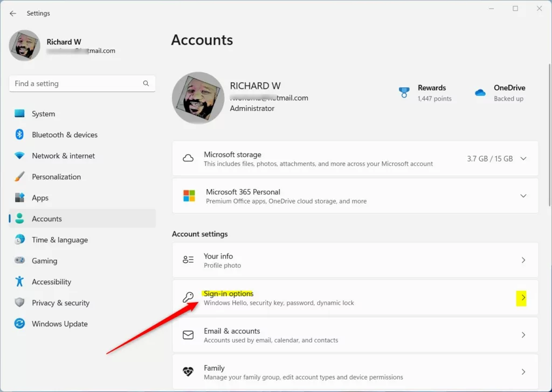Click the search magnifier icon
The height and width of the screenshot is (392, 552).
146,83
